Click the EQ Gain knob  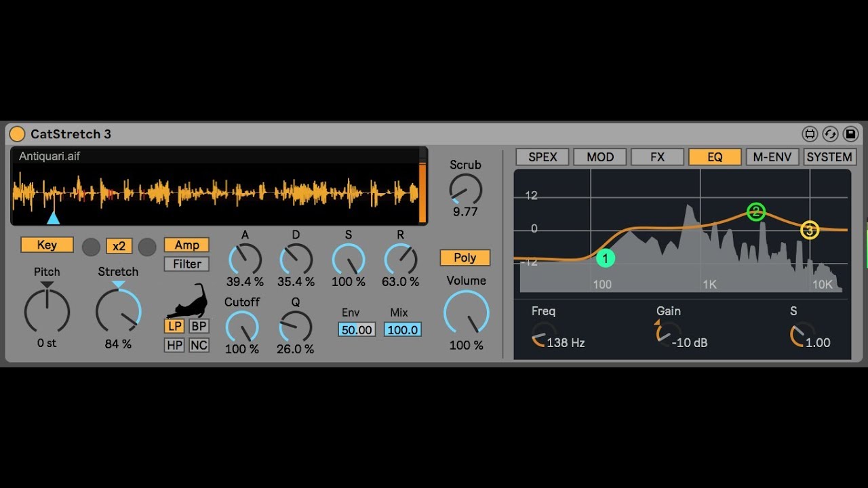tap(667, 334)
